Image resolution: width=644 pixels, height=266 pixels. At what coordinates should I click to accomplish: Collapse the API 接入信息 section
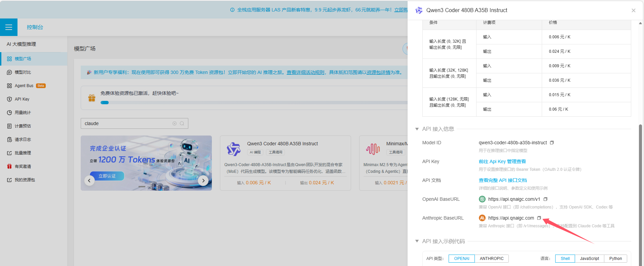tap(417, 129)
